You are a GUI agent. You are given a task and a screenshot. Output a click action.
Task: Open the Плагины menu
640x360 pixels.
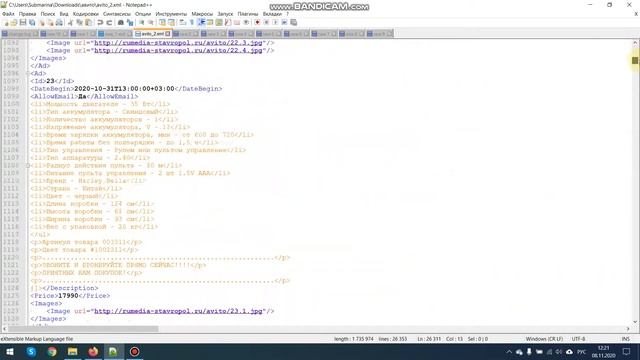(x=248, y=14)
